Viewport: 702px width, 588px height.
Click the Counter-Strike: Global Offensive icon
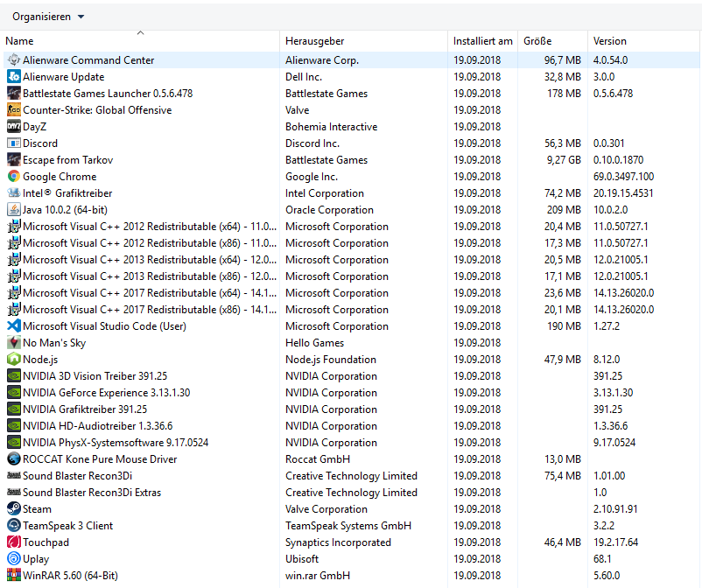pos(14,109)
